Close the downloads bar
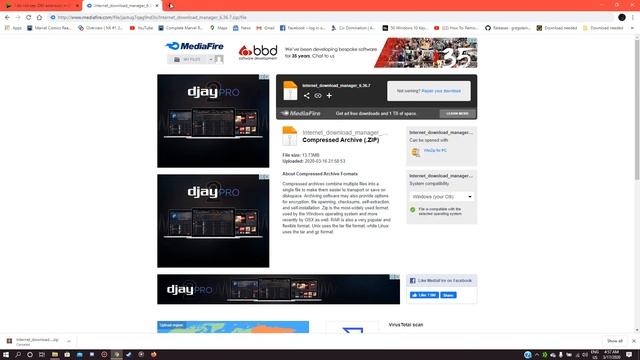This screenshot has width=640, height=360. click(633, 341)
